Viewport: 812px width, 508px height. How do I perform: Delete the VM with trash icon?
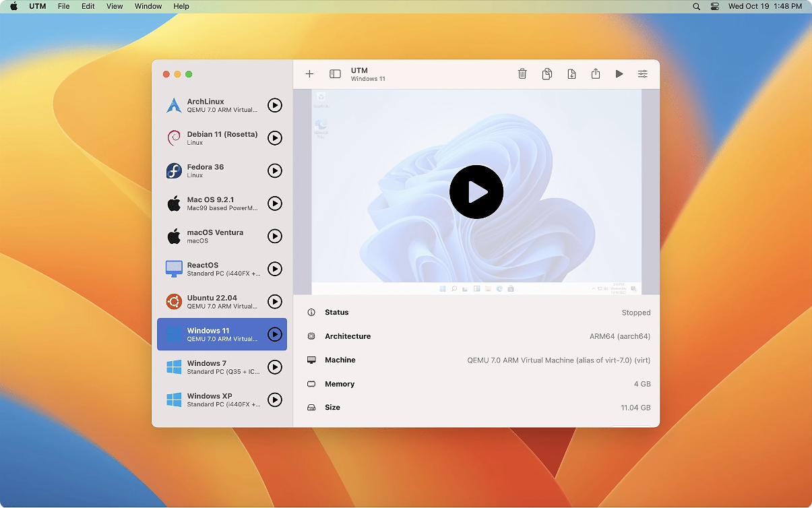pyautogui.click(x=522, y=74)
